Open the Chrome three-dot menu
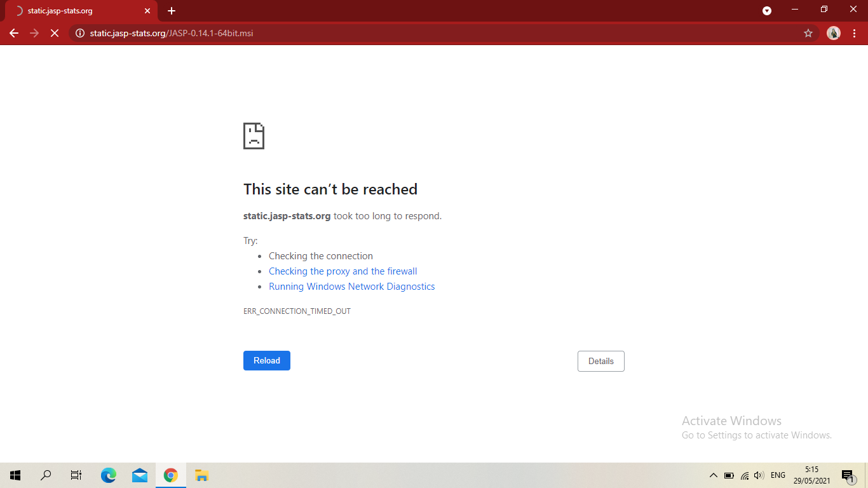868x488 pixels. pos(855,33)
